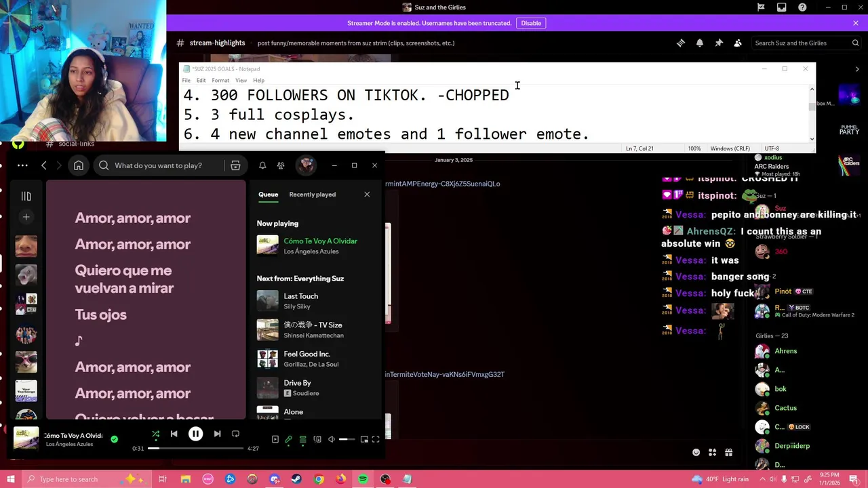This screenshot has height=488, width=868.
Task: Dismiss the Streamer Mode banner
Action: (856, 23)
